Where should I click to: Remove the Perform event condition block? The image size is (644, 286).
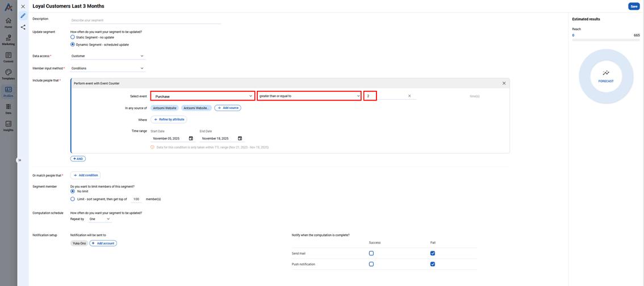pos(504,83)
